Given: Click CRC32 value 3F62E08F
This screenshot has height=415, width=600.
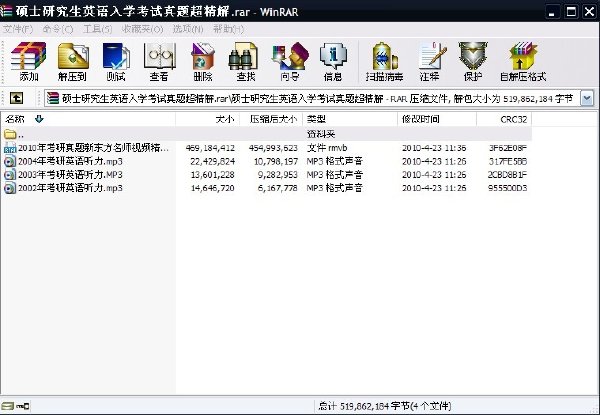Looking at the screenshot, I should click(x=507, y=148).
